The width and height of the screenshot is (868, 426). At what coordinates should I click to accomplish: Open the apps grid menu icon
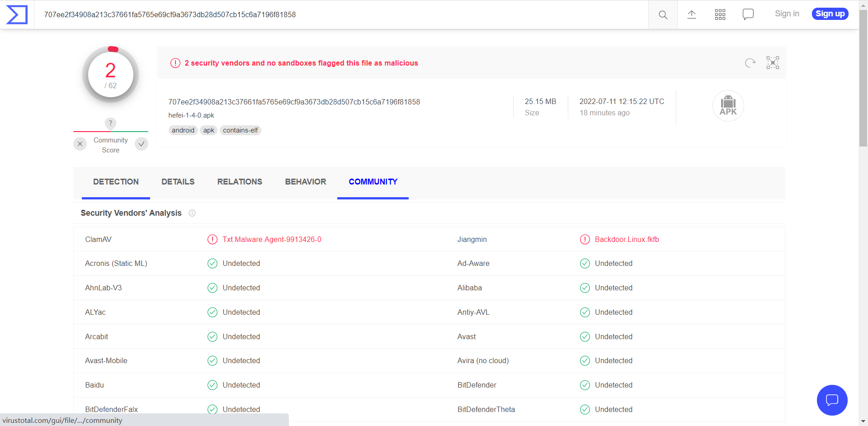click(x=720, y=14)
